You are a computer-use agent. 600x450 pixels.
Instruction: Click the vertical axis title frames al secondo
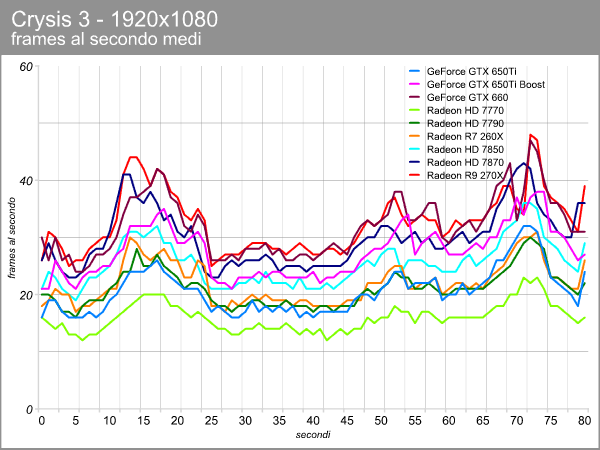12,237
